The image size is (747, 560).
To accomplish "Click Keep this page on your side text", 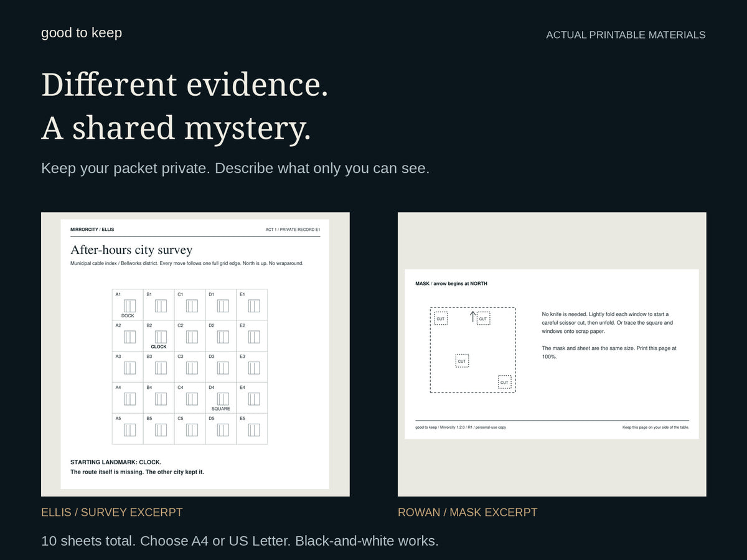I will (655, 427).
